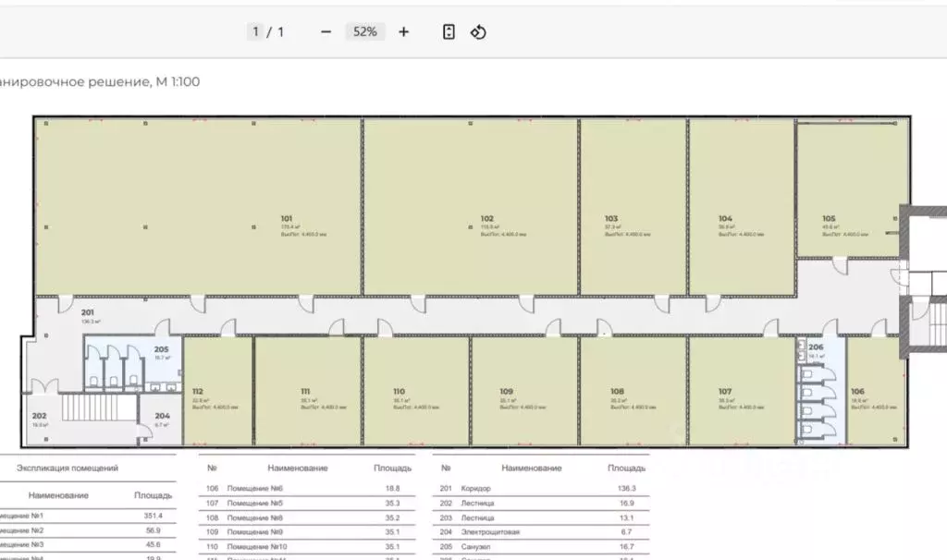Viewport: 947px width, 560px height.
Task: Click room 105 on the floor plan
Action: pyautogui.click(x=829, y=219)
